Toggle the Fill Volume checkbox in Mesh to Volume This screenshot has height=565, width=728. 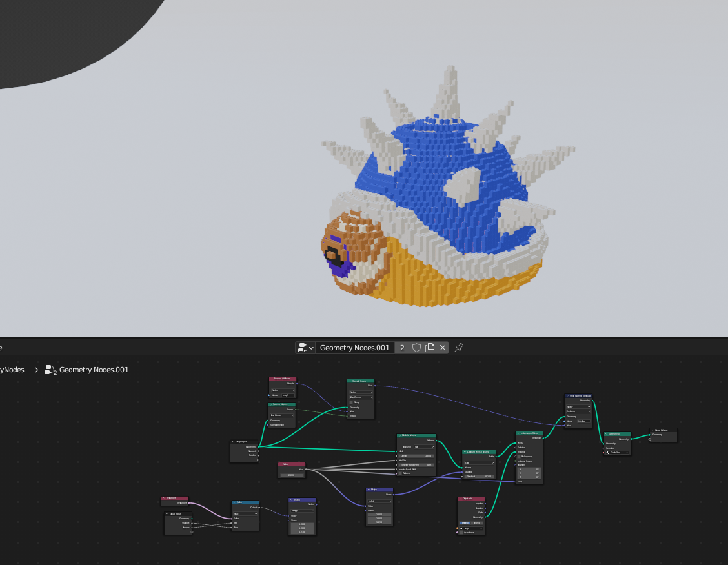(x=400, y=473)
